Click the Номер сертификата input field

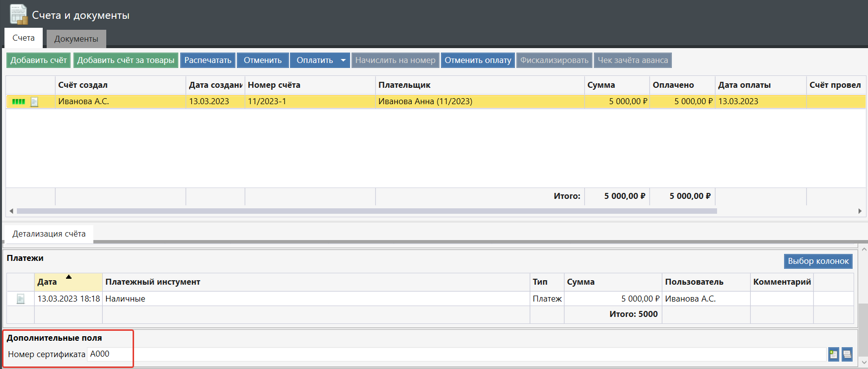click(x=447, y=354)
